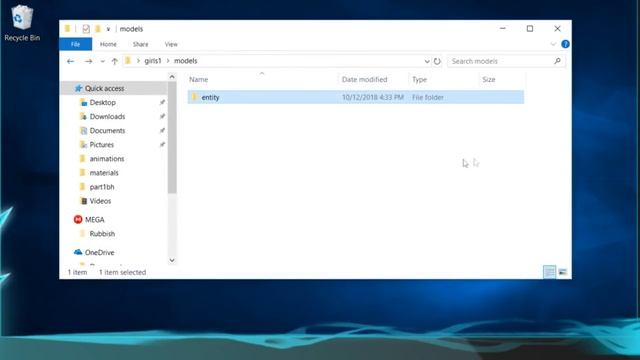
Task: Click the search magnifier icon
Action: pyautogui.click(x=558, y=61)
